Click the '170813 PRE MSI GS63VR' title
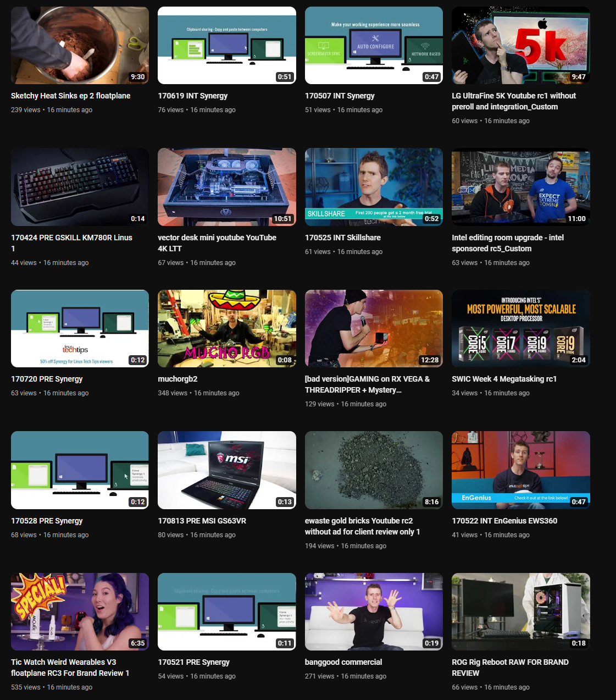The height and width of the screenshot is (700, 616). (x=202, y=521)
